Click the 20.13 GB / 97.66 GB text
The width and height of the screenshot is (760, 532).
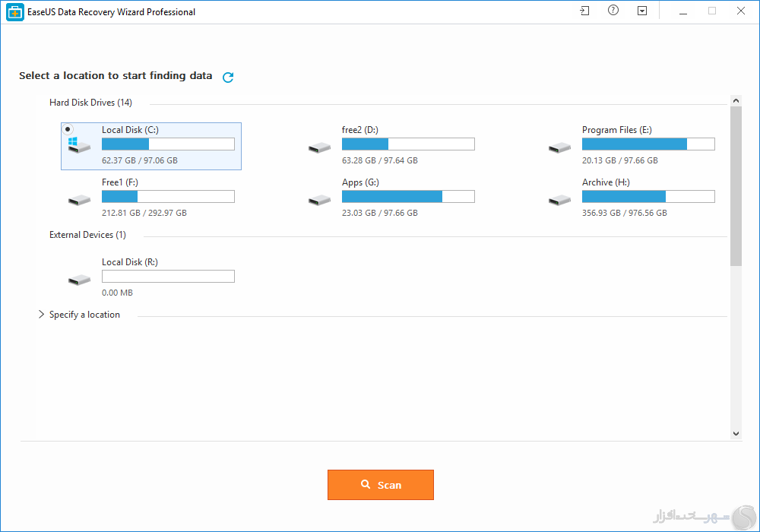pos(620,160)
